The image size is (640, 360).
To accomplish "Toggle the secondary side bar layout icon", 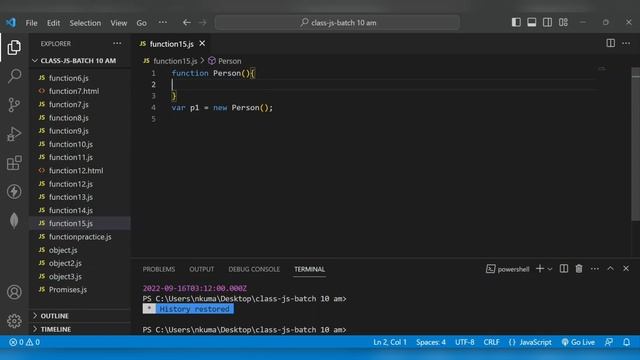I will 547,22.
